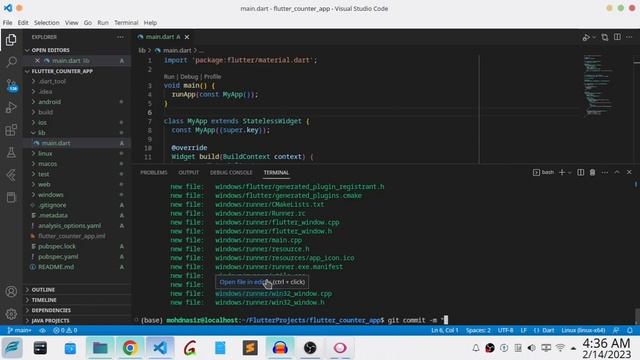Open the file manager folder in taskbar
640x360 pixels.
(x=100, y=348)
